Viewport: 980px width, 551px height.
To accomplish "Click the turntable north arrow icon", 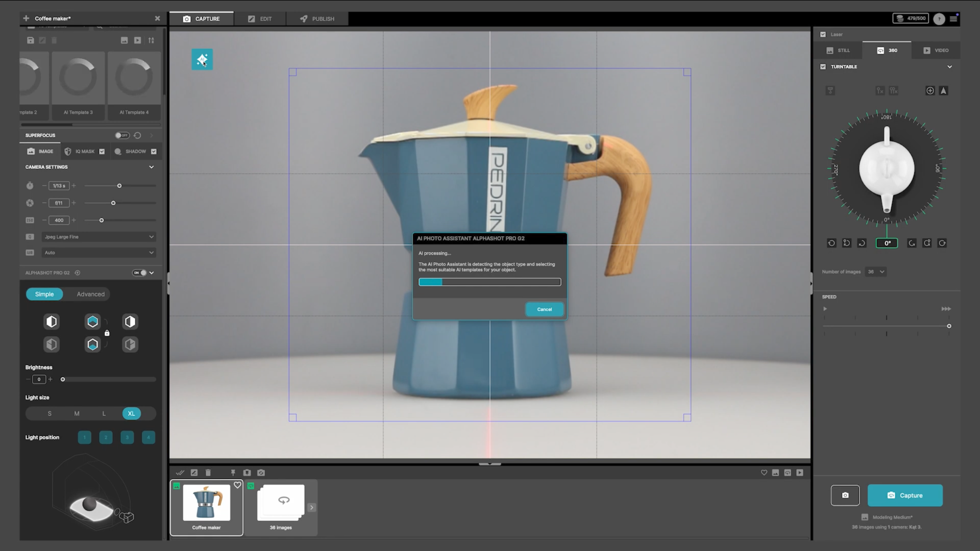I will tap(944, 91).
